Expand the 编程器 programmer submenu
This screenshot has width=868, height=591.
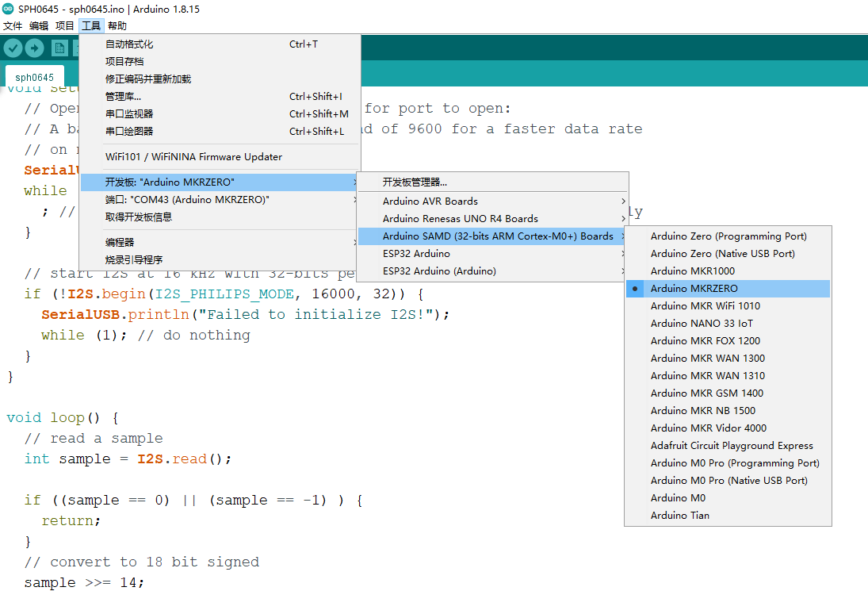[220, 242]
